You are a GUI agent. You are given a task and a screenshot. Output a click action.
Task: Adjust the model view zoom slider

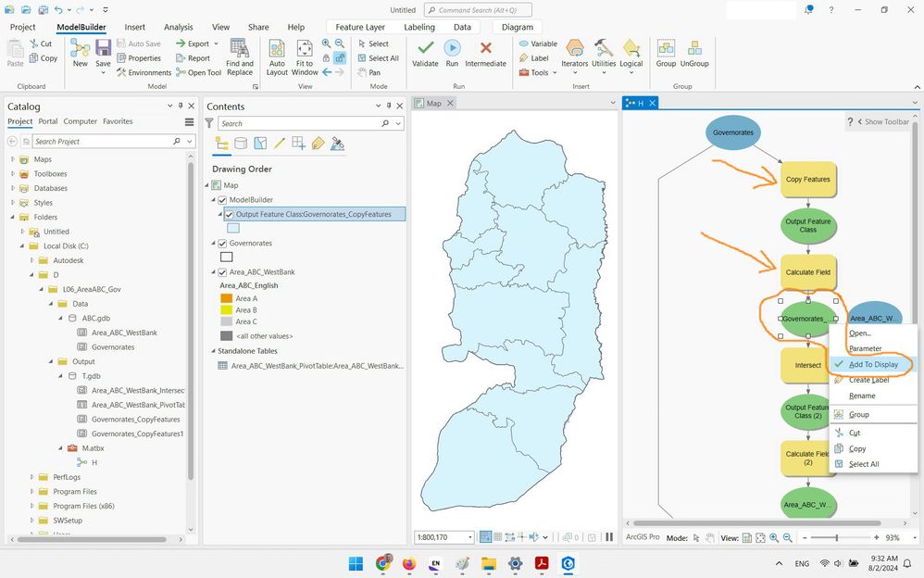pos(837,537)
